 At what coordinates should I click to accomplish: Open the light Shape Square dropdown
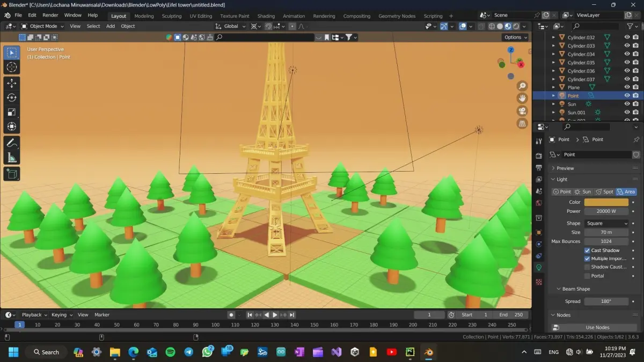point(606,223)
